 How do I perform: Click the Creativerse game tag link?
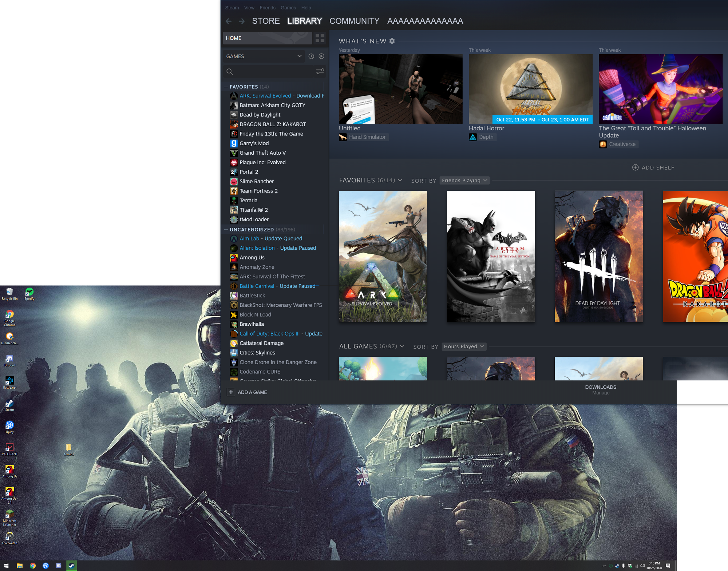(618, 144)
